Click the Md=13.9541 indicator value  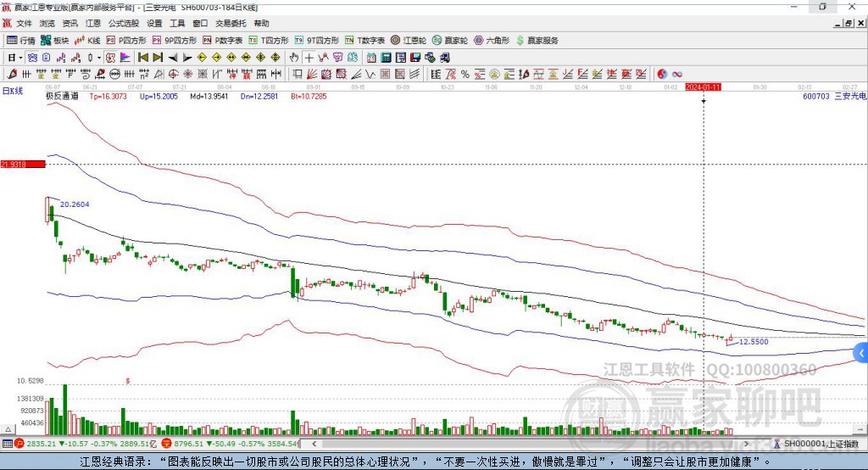(209, 96)
